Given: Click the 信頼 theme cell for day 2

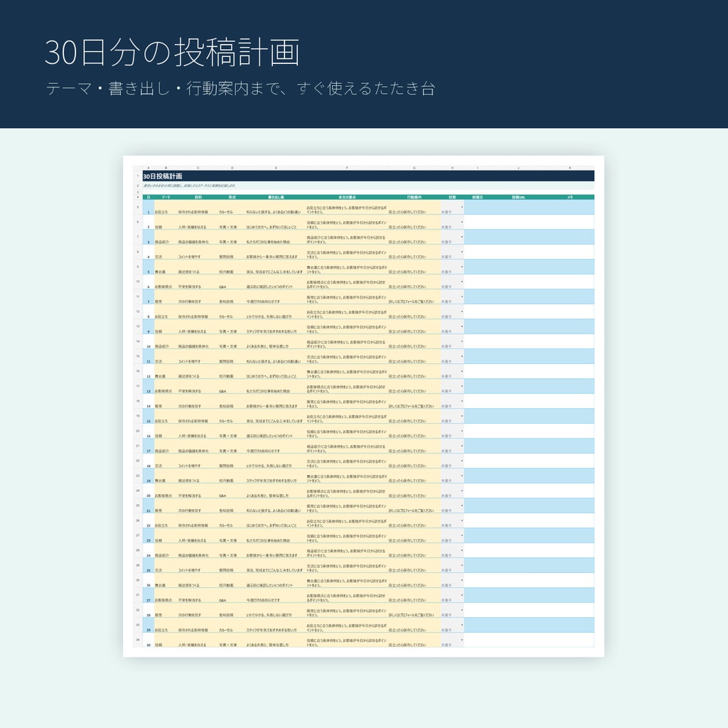Looking at the screenshot, I should coord(166,223).
